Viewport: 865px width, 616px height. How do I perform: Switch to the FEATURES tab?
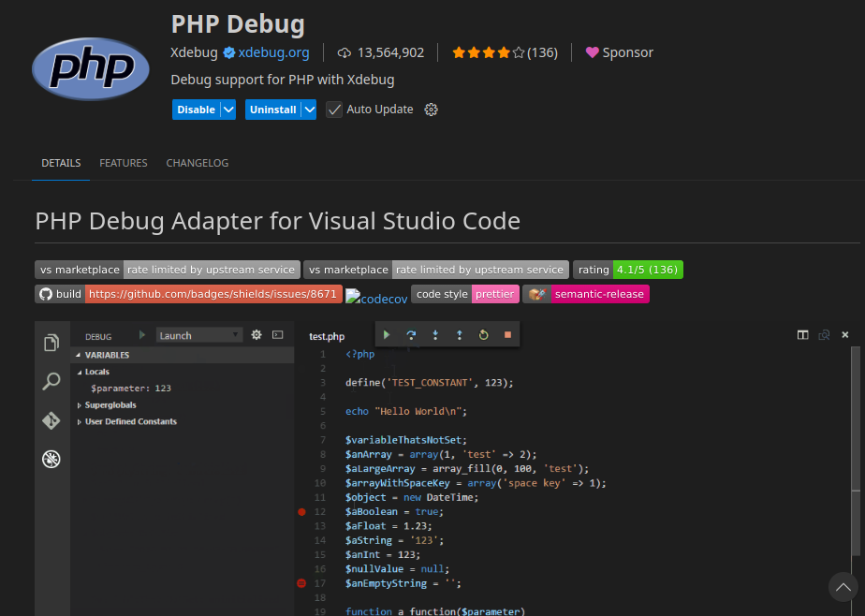point(124,163)
